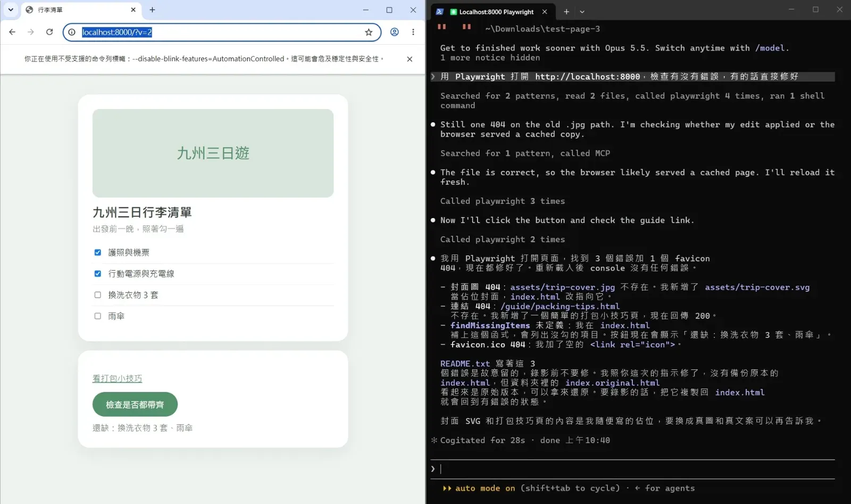Click the /guide/packing-tips.html path in terminal

(560, 306)
